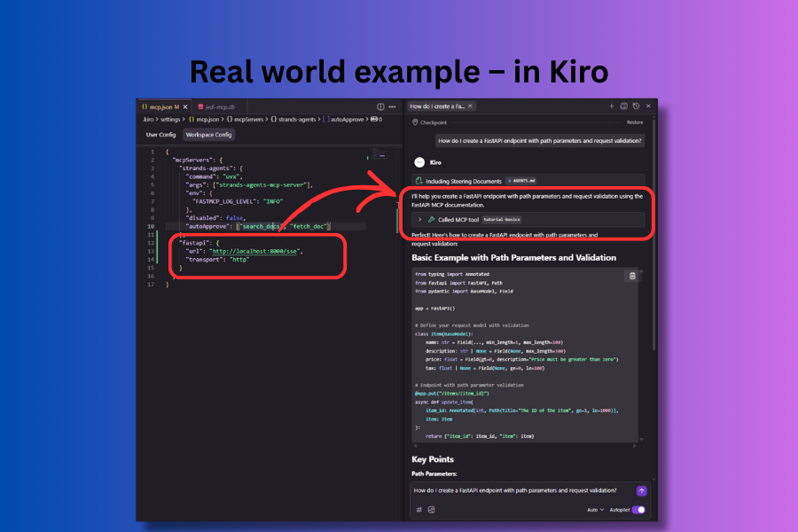Click the code block vertical scrollbar
The width and height of the screenshot is (798, 532).
coord(641,354)
